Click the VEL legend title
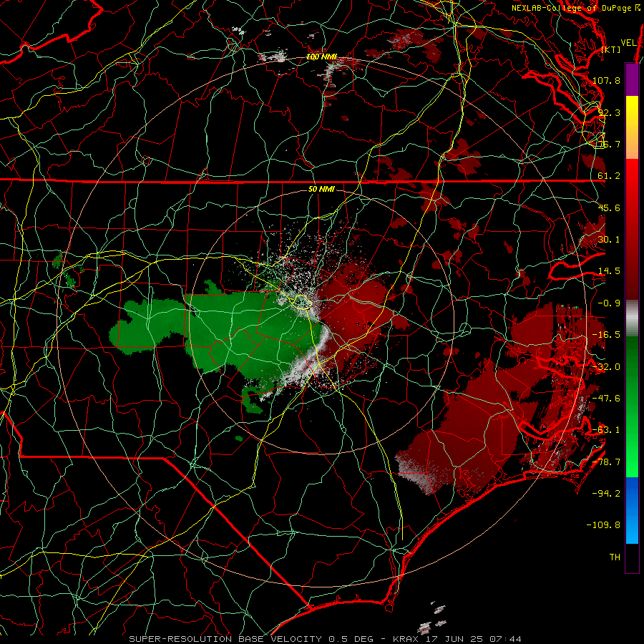 coord(628,43)
